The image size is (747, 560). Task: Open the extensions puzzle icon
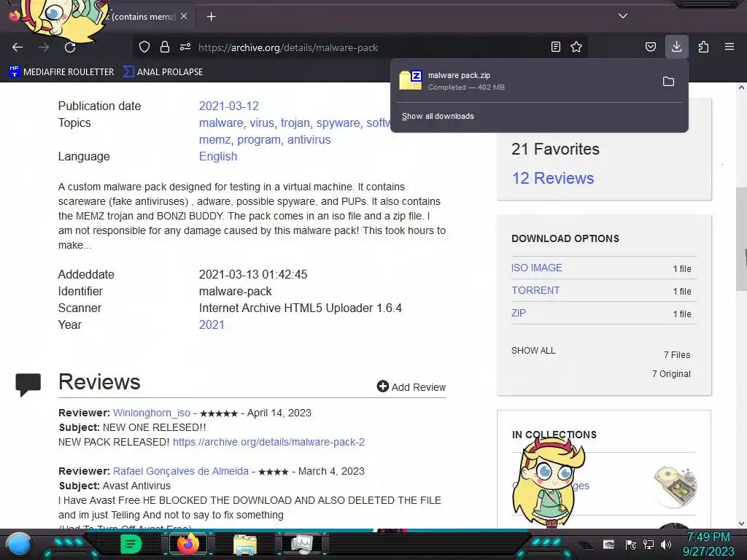point(703,47)
